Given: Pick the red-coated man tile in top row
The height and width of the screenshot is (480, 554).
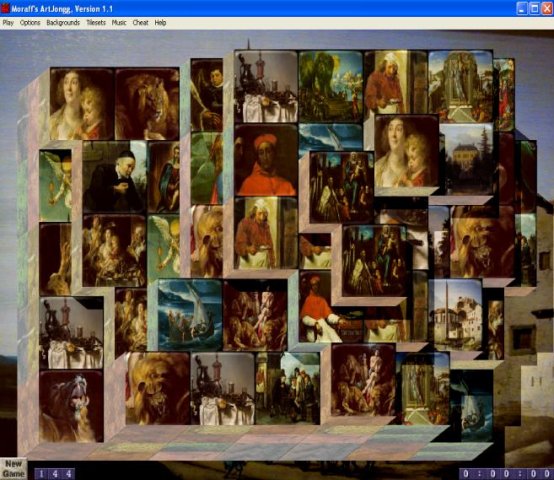Looking at the screenshot, I should (396, 82).
